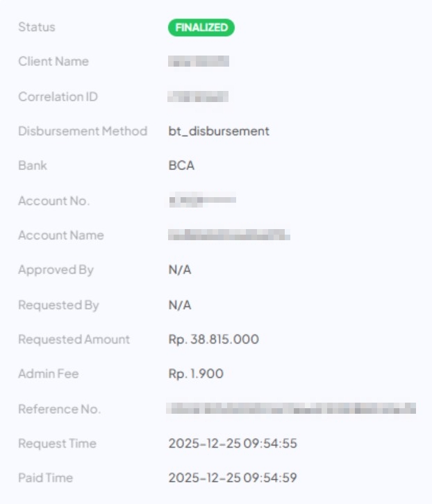
Task: Click the blurred Client Name value
Action: point(198,62)
